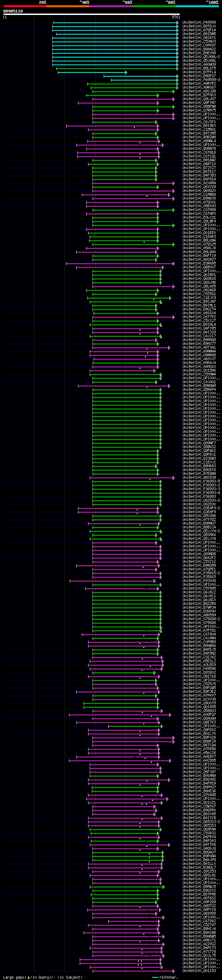Select label UniRef100_P36993-5
This screenshot has height=980, width=222.
(201, 481)
